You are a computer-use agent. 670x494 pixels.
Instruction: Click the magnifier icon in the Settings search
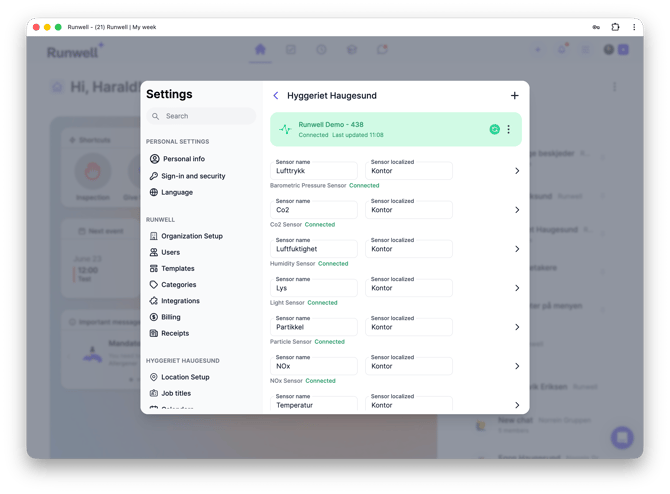(x=156, y=116)
